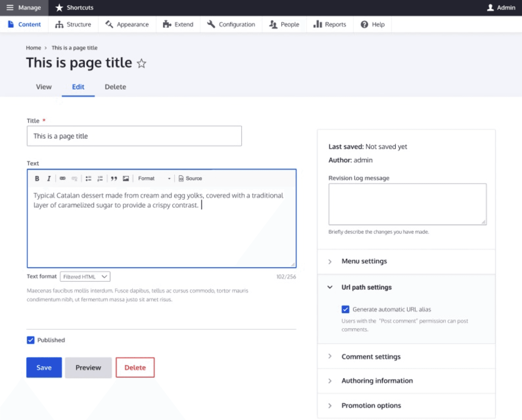The height and width of the screenshot is (420, 522).
Task: Click the insert link icon
Action: (63, 178)
